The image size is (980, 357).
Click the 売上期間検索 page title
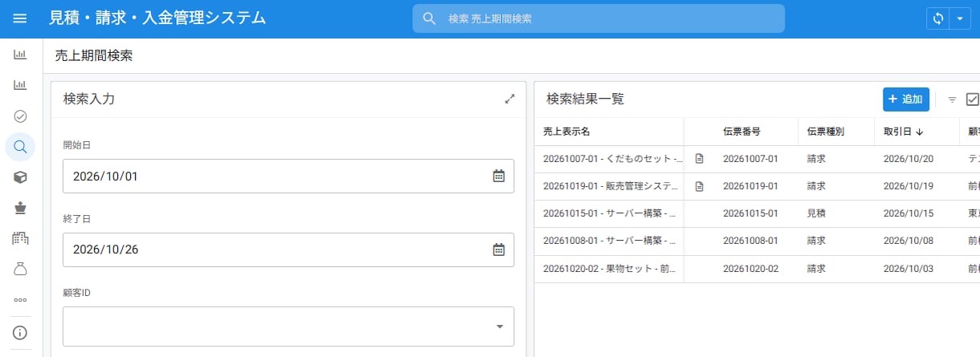click(x=94, y=56)
